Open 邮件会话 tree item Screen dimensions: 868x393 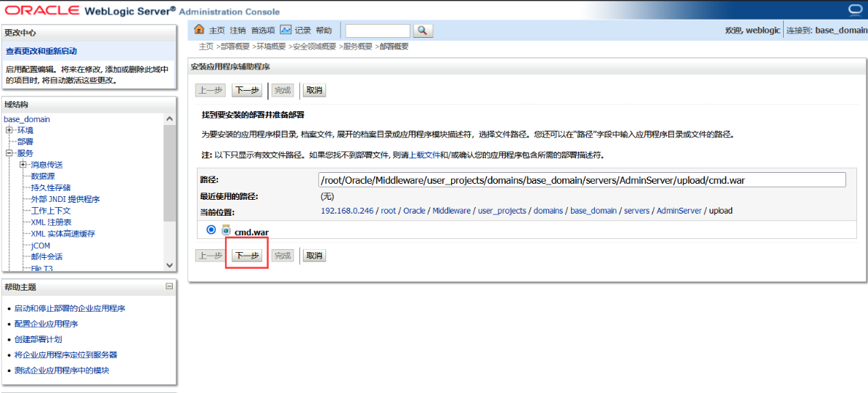47,257
